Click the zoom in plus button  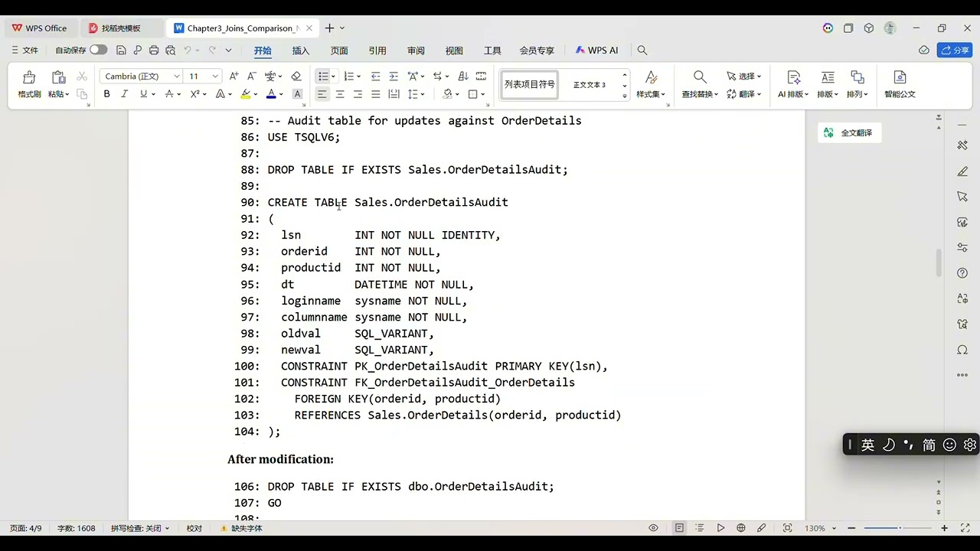click(x=944, y=528)
